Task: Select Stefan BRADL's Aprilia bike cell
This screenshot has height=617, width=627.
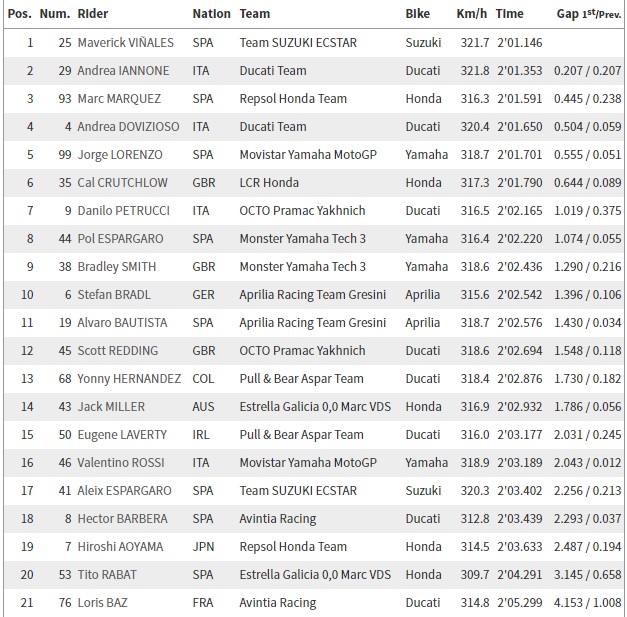Action: pos(423,295)
